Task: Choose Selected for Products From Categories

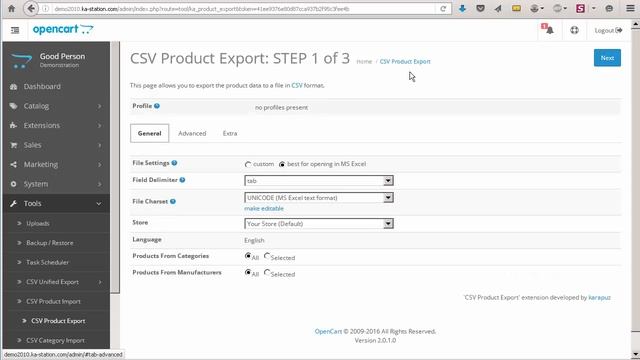Action: [x=267, y=256]
